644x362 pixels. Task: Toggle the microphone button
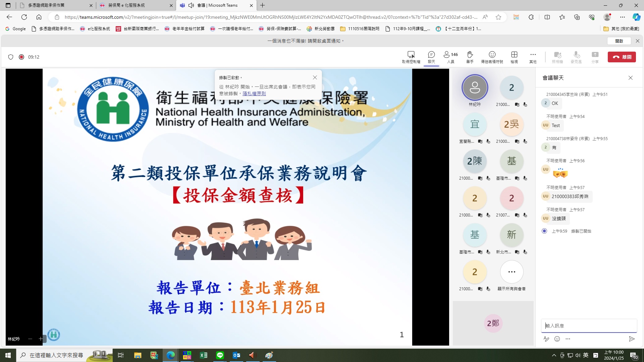(x=576, y=57)
